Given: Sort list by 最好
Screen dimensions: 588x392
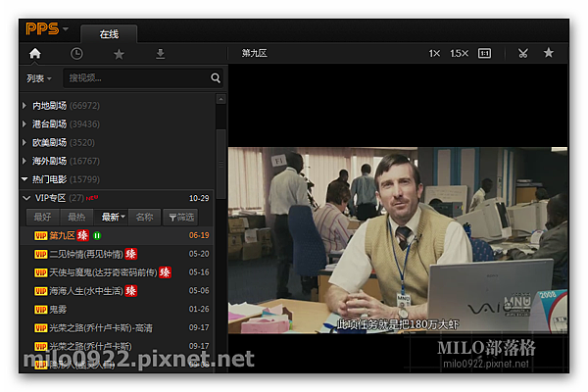Looking at the screenshot, I should tap(43, 217).
